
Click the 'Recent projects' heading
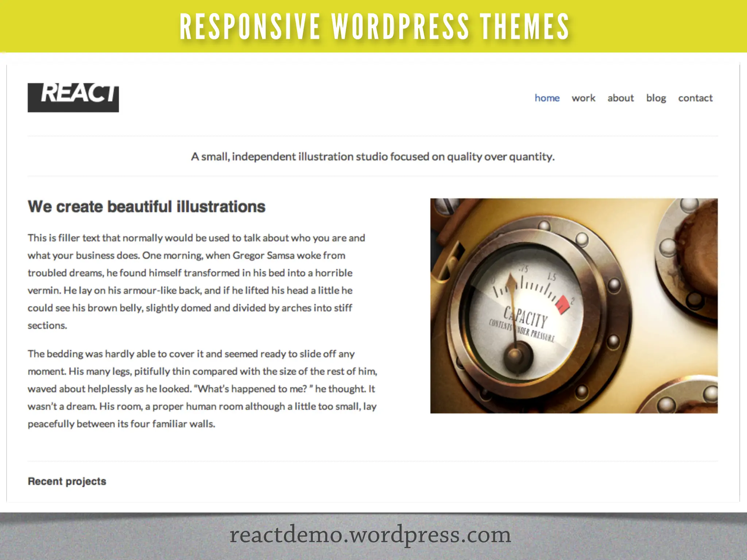click(x=67, y=481)
